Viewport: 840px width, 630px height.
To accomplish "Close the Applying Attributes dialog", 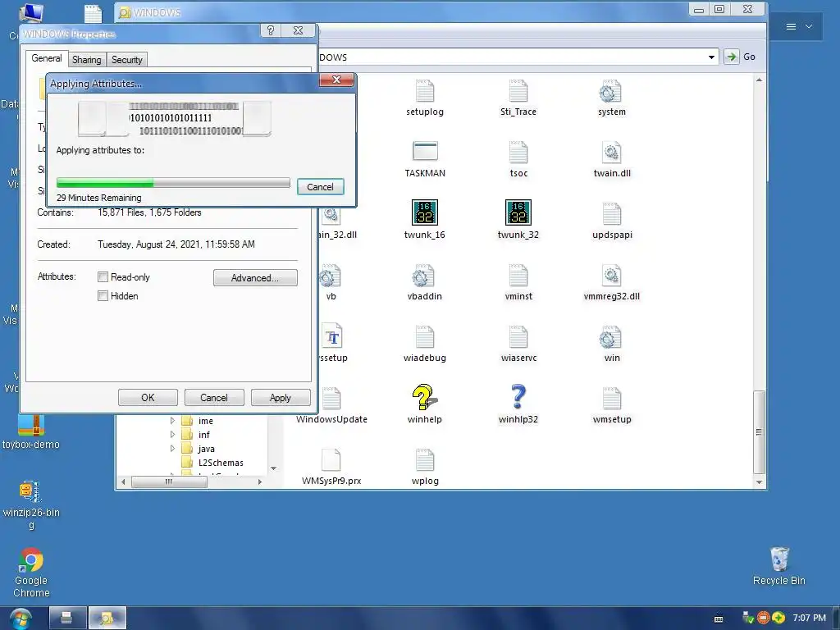I will (x=336, y=80).
